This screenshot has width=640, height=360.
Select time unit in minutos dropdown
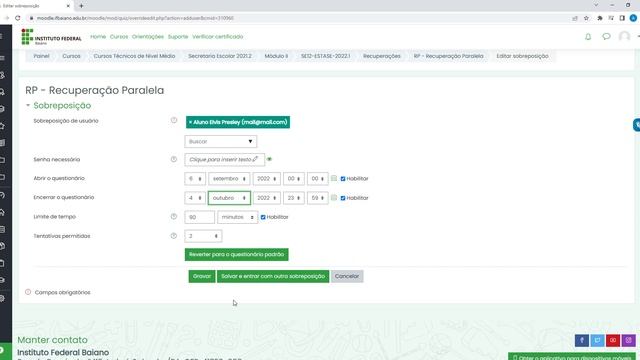click(238, 217)
